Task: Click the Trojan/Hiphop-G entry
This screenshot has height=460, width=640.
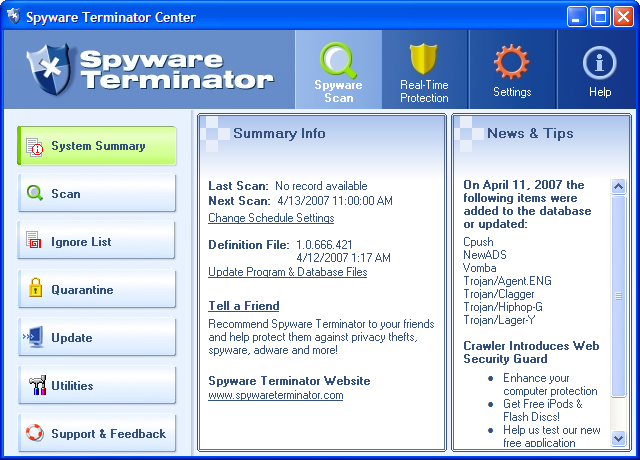Action: pos(503,307)
